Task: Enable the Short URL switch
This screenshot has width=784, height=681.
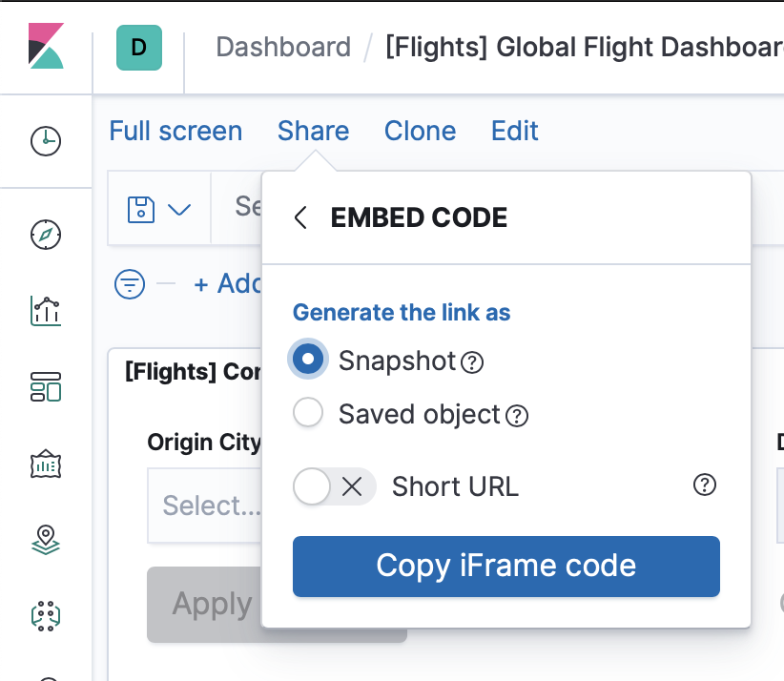Action: 334,486
